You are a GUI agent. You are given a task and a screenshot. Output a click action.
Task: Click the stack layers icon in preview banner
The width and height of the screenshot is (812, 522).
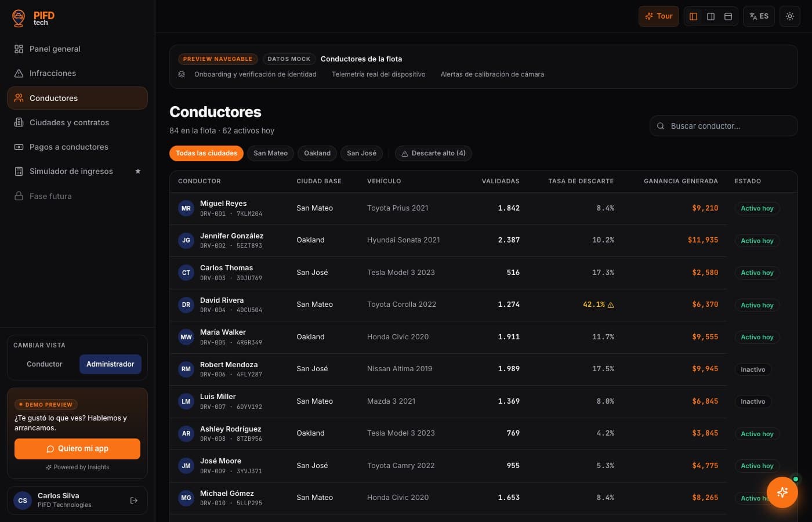click(x=182, y=74)
